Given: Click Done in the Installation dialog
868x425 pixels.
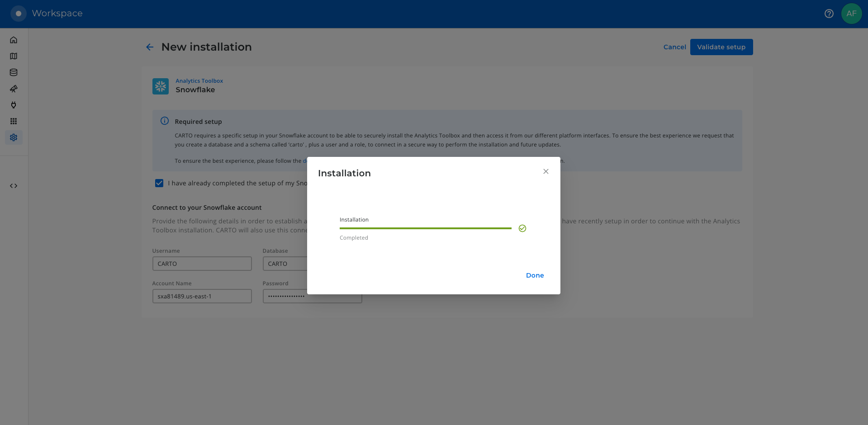Looking at the screenshot, I should (535, 275).
